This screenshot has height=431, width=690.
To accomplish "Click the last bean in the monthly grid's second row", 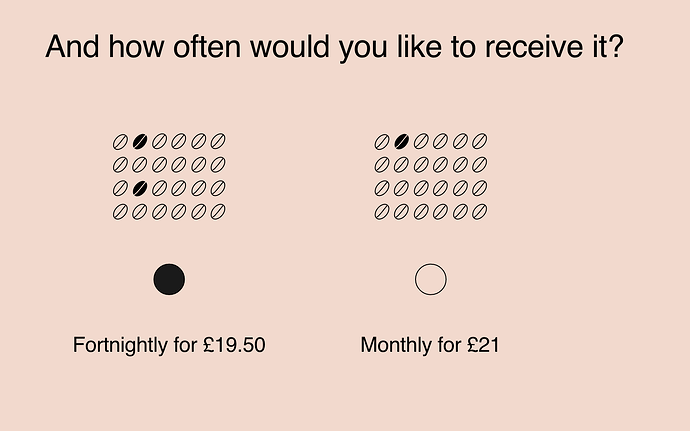I will pos(480,164).
